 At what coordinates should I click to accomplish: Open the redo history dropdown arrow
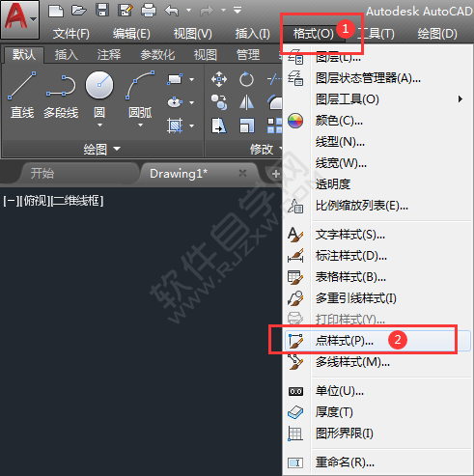click(x=223, y=11)
